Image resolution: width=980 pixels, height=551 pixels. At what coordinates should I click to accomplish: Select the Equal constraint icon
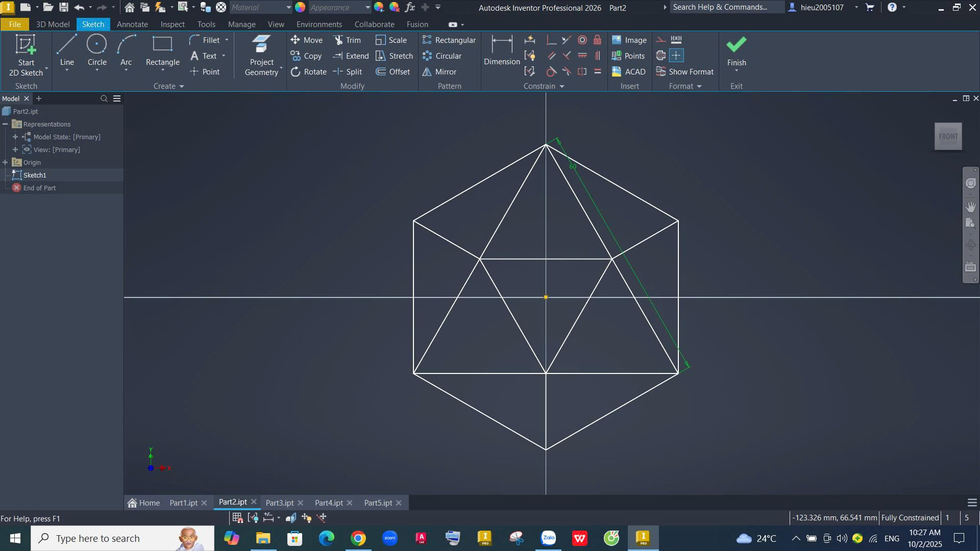pos(598,72)
